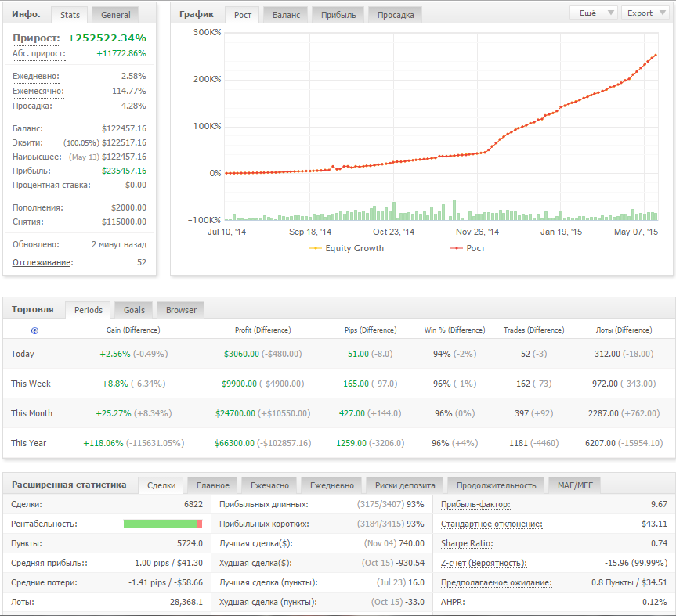Image resolution: width=676 pixels, height=616 pixels.
Task: Open the General info tab
Action: click(x=116, y=15)
